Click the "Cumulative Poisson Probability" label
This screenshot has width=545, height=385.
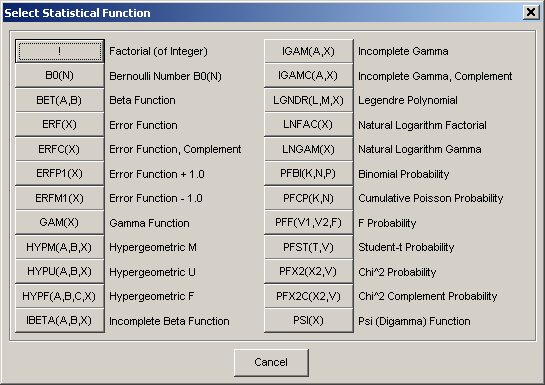coord(431,198)
